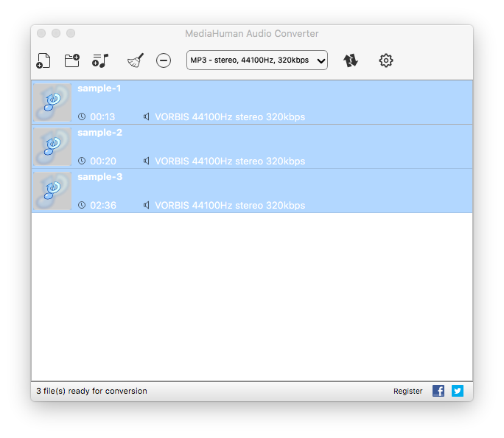Click the VORBIS format info for sample-1
This screenshot has width=504, height=438.
click(230, 117)
